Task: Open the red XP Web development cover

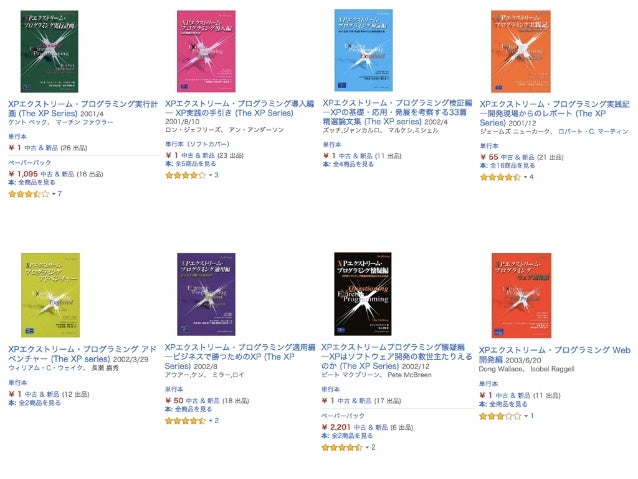Action: click(522, 295)
